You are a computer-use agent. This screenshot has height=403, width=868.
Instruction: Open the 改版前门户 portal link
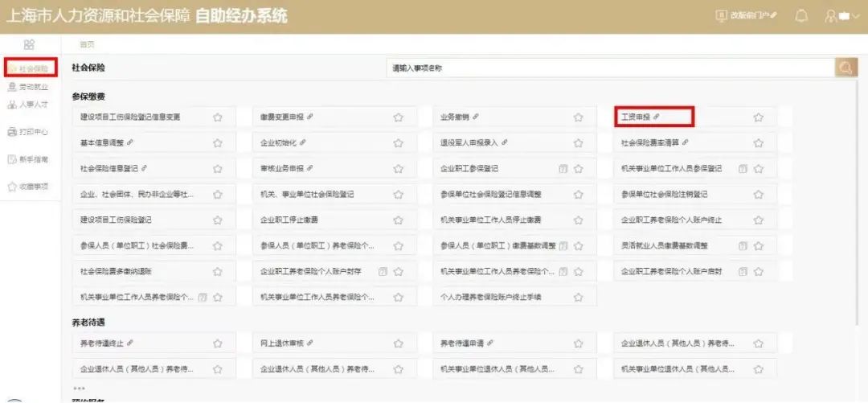click(747, 16)
